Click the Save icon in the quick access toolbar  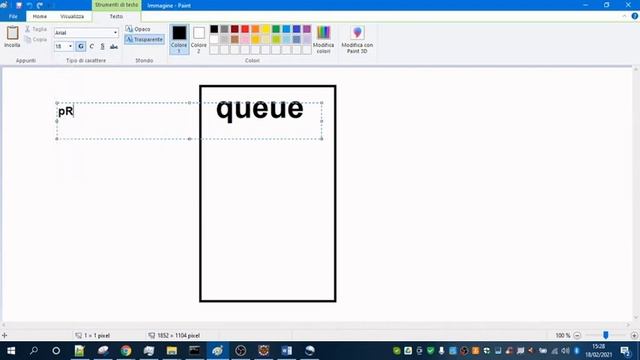click(x=19, y=5)
